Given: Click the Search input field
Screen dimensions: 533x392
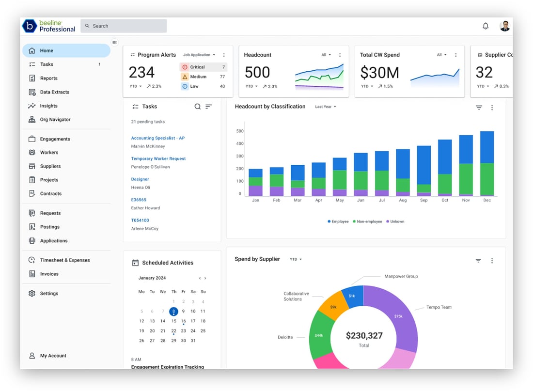Looking at the screenshot, I should click(x=124, y=26).
